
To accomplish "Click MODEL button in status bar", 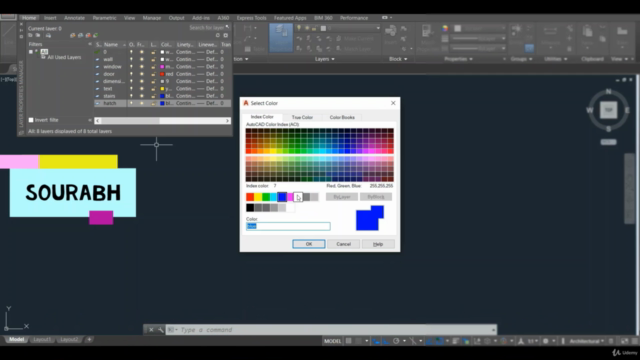I will pos(332,341).
